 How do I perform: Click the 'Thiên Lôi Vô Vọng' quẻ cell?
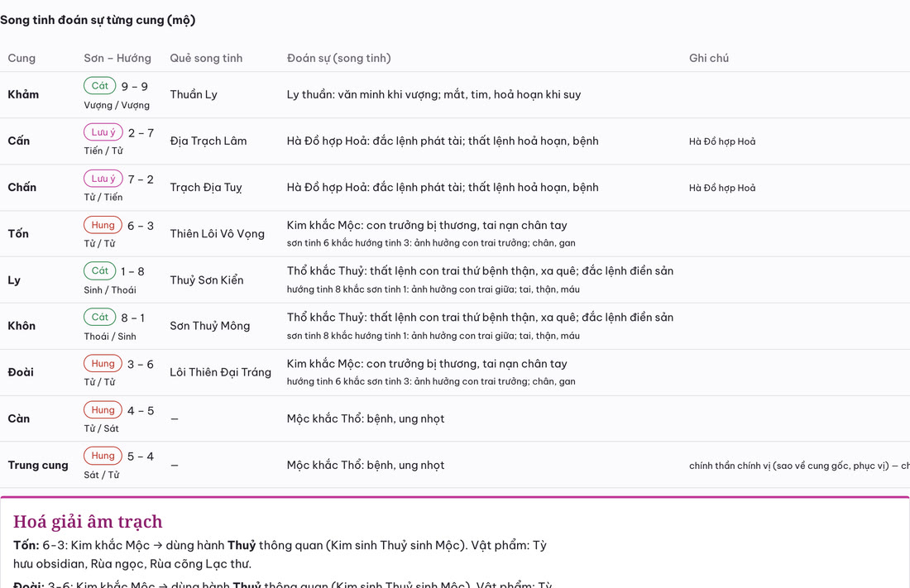click(217, 234)
